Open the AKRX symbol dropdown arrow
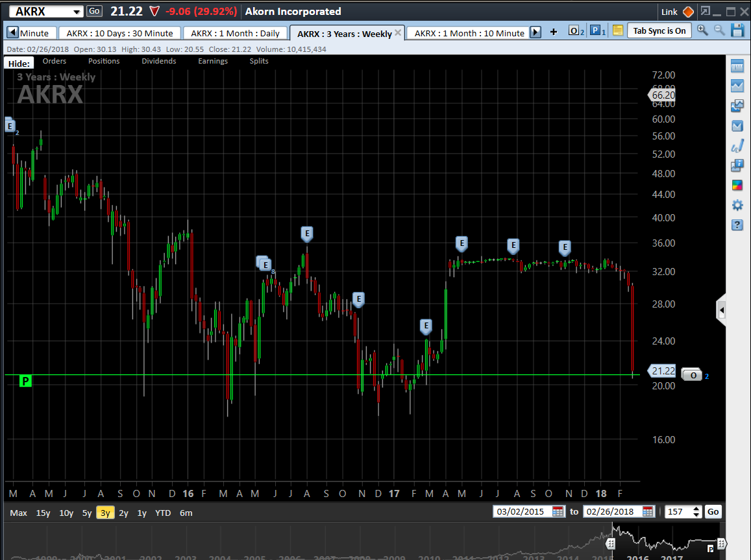This screenshot has width=751, height=560. (x=77, y=12)
